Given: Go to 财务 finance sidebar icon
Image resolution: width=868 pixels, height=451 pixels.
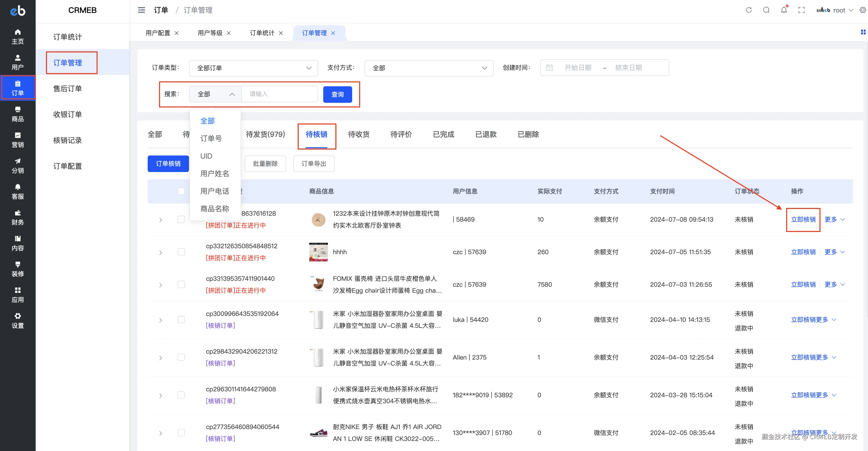Looking at the screenshot, I should [x=18, y=217].
